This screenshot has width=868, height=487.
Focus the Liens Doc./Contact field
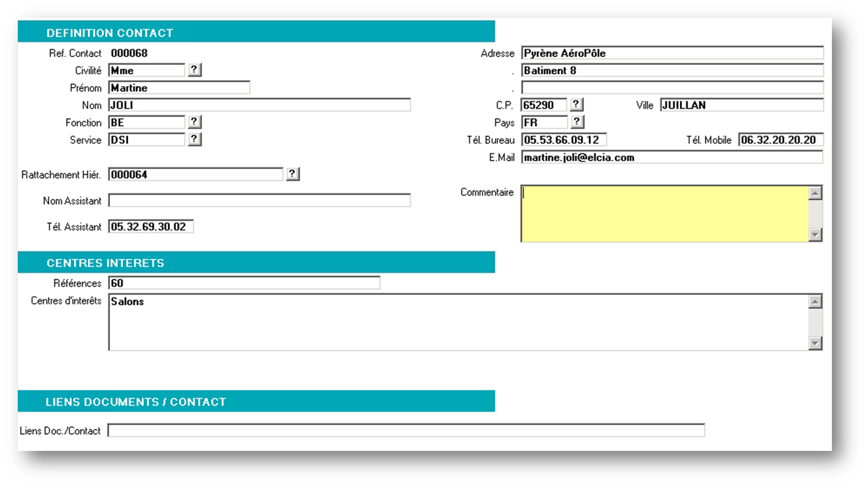405,430
